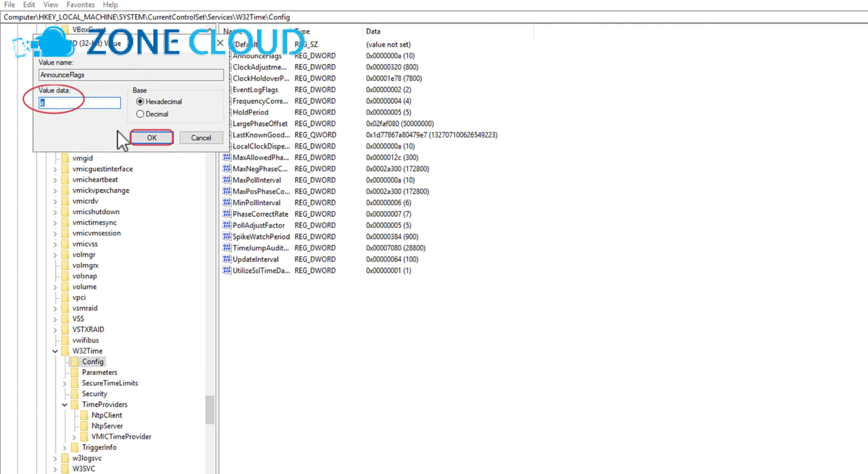868x474 pixels.
Task: Select UtilizeSslTimeData value icon
Action: point(227,270)
